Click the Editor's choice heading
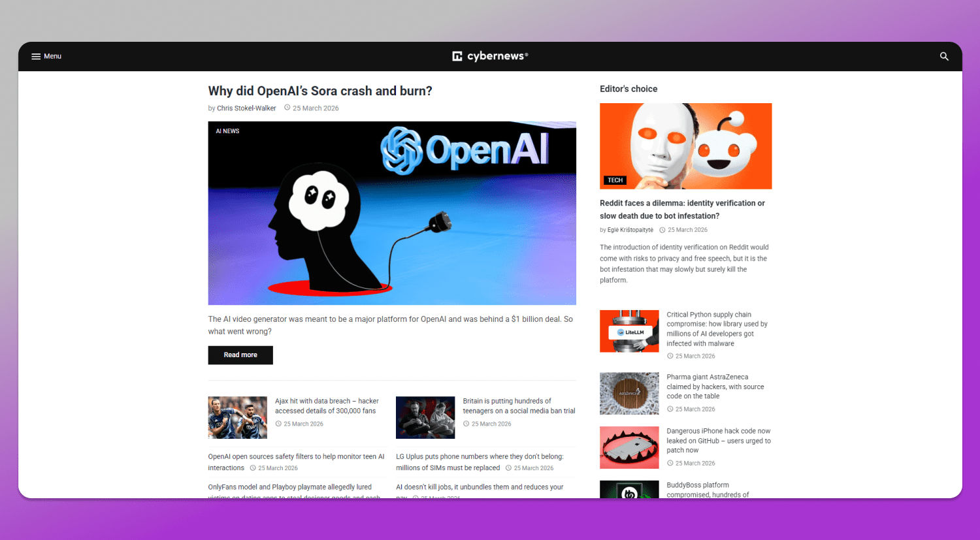The height and width of the screenshot is (540, 980). (629, 89)
